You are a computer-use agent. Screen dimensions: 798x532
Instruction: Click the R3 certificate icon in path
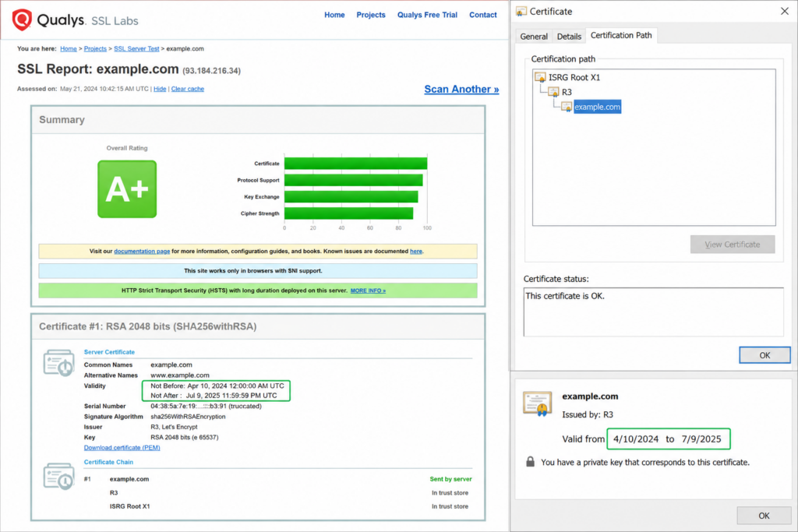tap(553, 92)
